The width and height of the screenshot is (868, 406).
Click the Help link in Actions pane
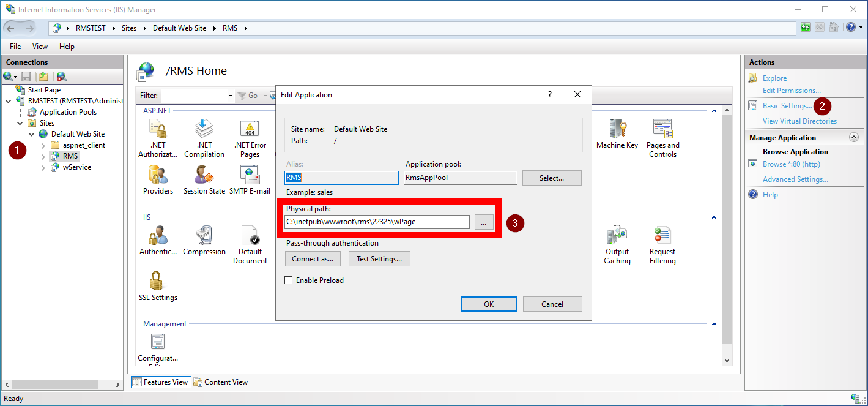770,195
